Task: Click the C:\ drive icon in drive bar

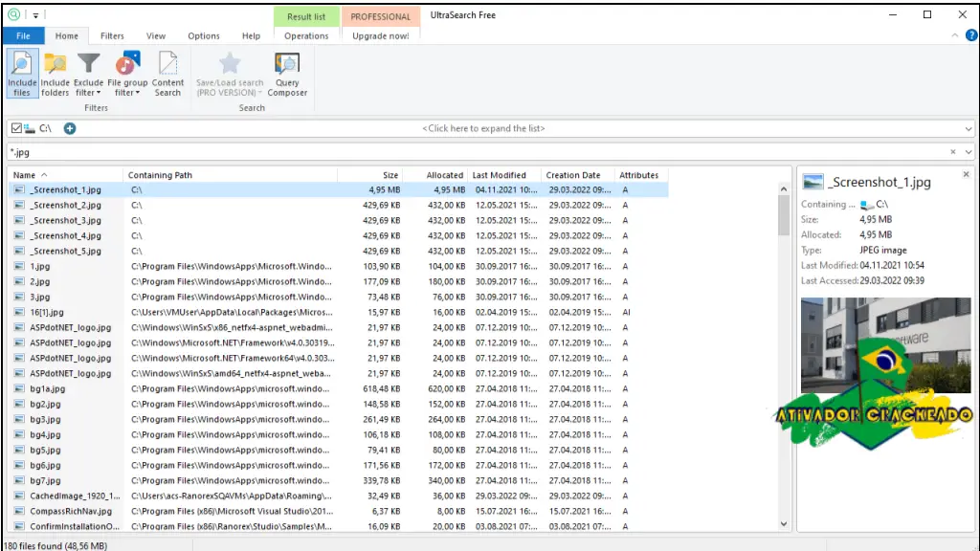Action: (x=30, y=128)
